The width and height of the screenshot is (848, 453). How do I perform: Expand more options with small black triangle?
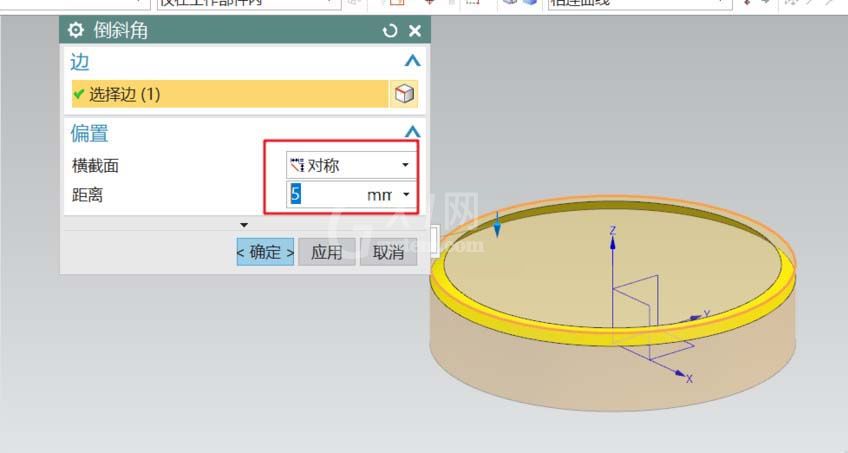pyautogui.click(x=244, y=225)
